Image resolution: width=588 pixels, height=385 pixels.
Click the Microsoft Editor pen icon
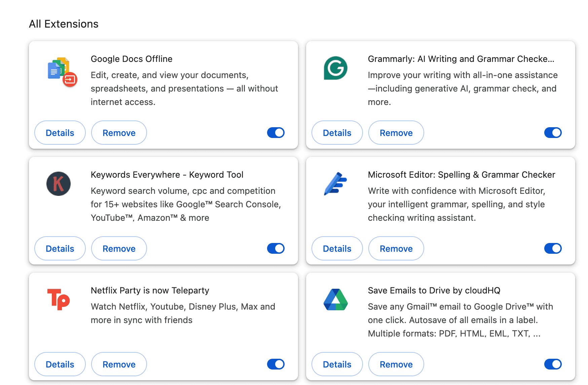335,184
